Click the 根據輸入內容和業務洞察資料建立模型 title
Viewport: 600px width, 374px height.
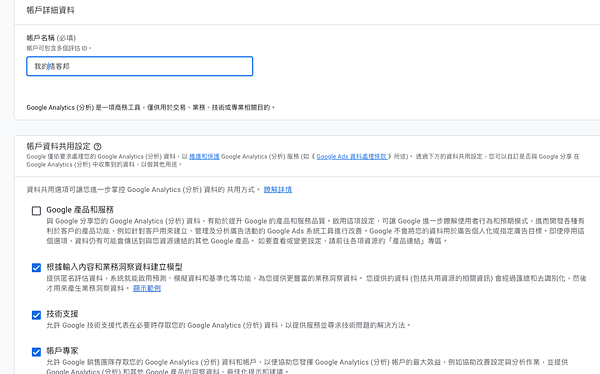click(x=114, y=267)
